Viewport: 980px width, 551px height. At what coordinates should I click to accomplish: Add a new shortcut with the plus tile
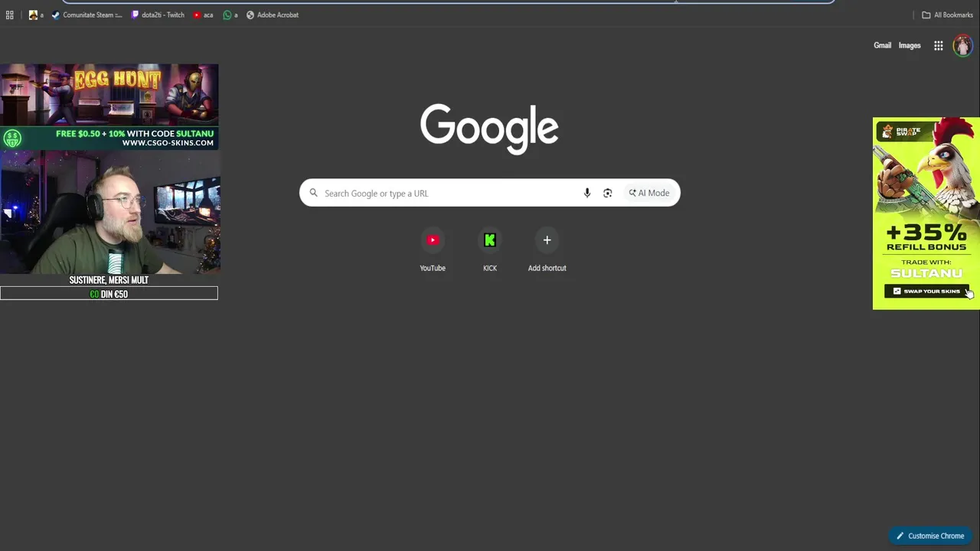[x=547, y=251]
